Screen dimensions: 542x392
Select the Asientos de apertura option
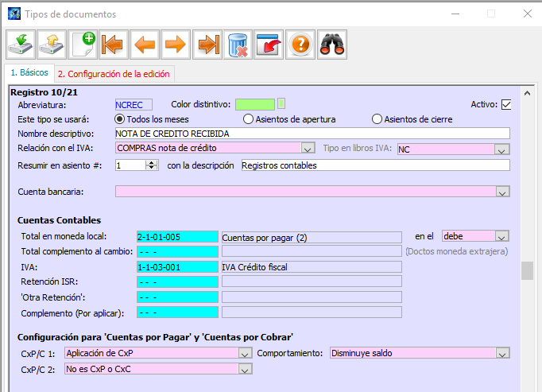[x=248, y=119]
